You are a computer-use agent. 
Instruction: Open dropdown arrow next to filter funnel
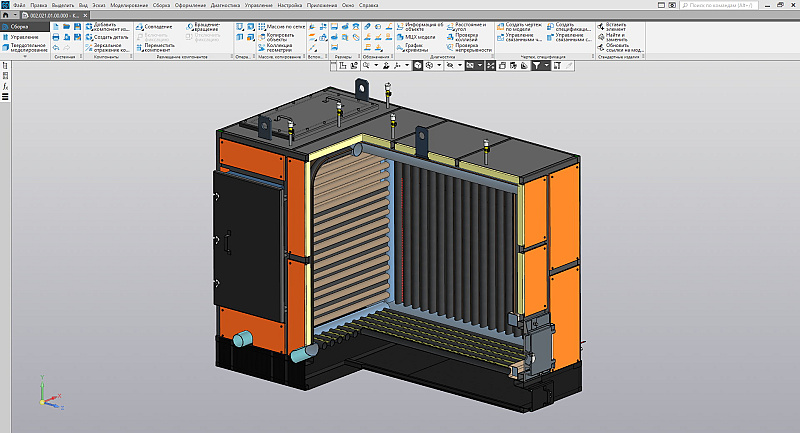pyautogui.click(x=545, y=65)
